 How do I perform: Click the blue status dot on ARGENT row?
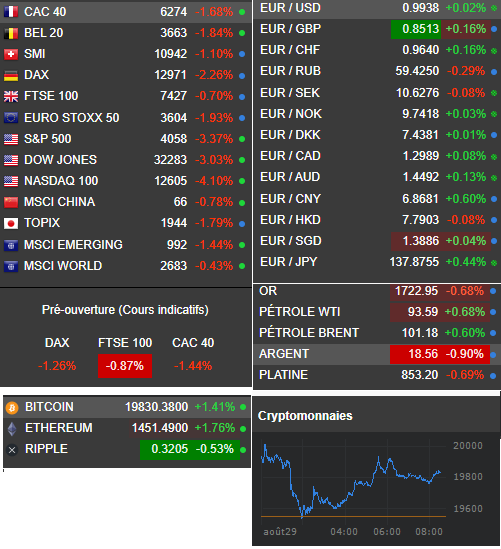coord(493,355)
